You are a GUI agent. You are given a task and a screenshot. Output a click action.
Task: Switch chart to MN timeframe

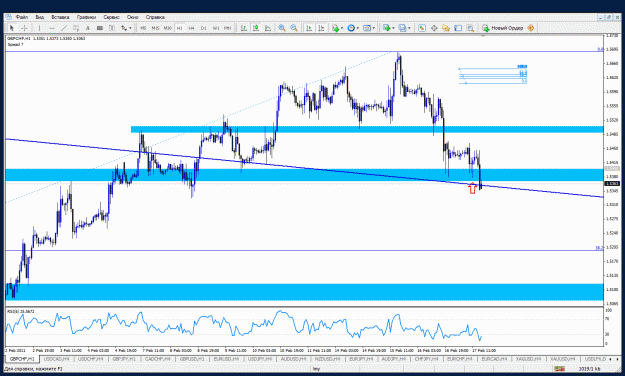point(227,28)
